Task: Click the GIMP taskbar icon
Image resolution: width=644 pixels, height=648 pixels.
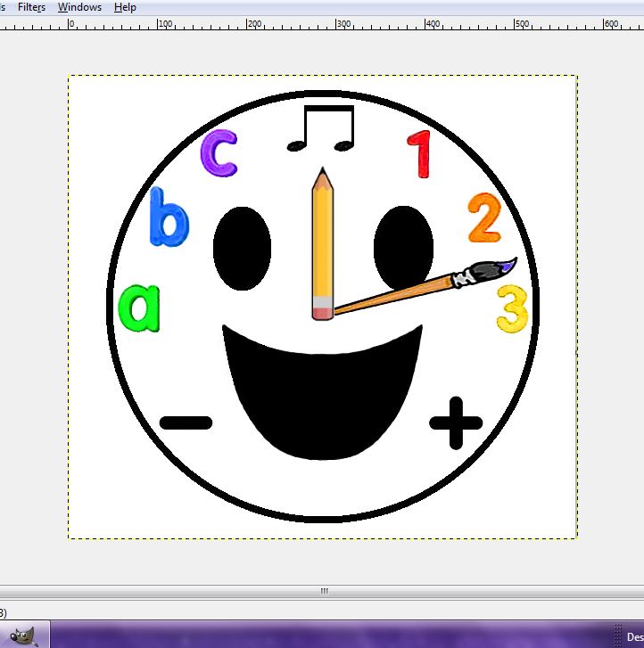Action: 25,636
